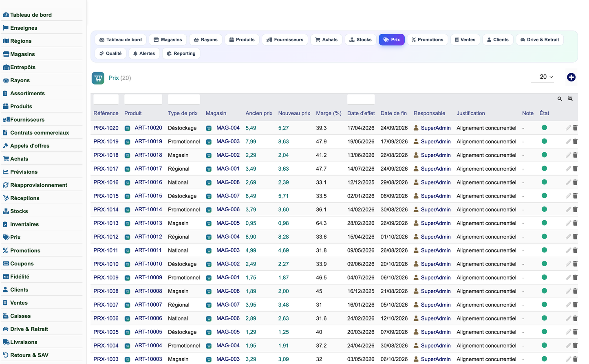This screenshot has height=364, width=589.
Task: Select Réapprovisionnement in the sidebar
Action: (39, 185)
